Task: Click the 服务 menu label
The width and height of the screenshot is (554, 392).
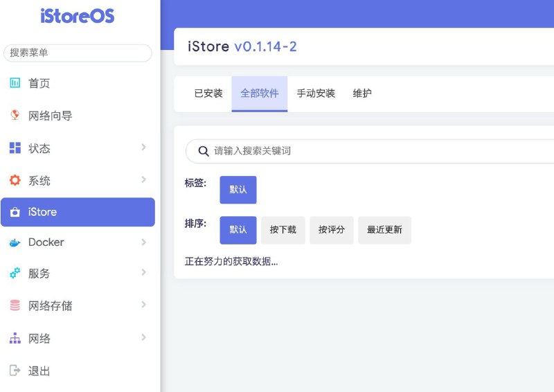Action: [x=39, y=274]
